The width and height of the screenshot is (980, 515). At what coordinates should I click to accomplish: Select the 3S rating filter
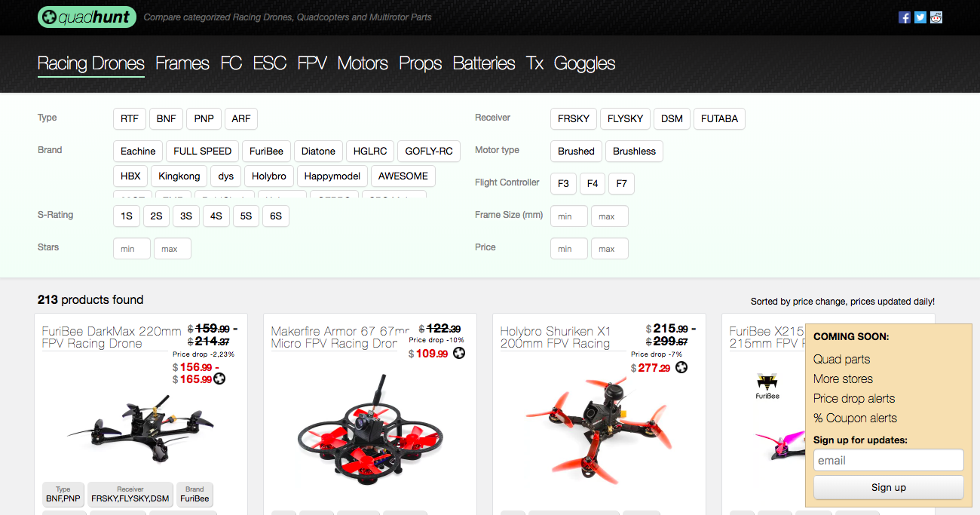tap(186, 216)
